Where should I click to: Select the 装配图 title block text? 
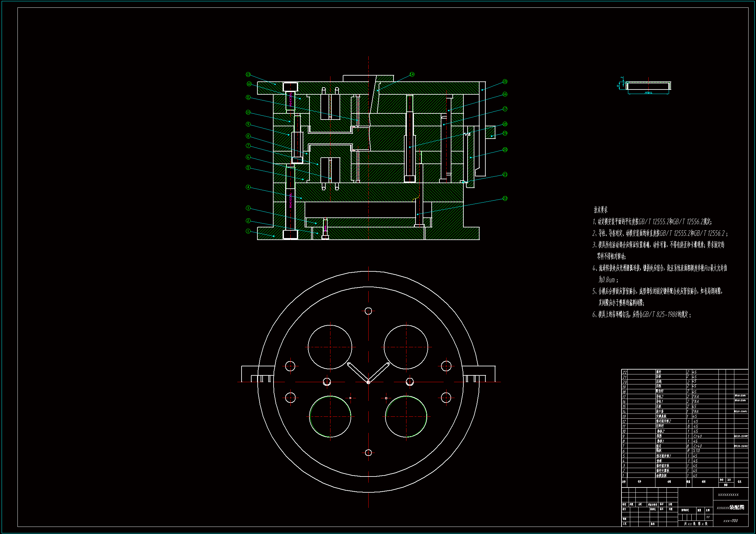click(x=737, y=508)
